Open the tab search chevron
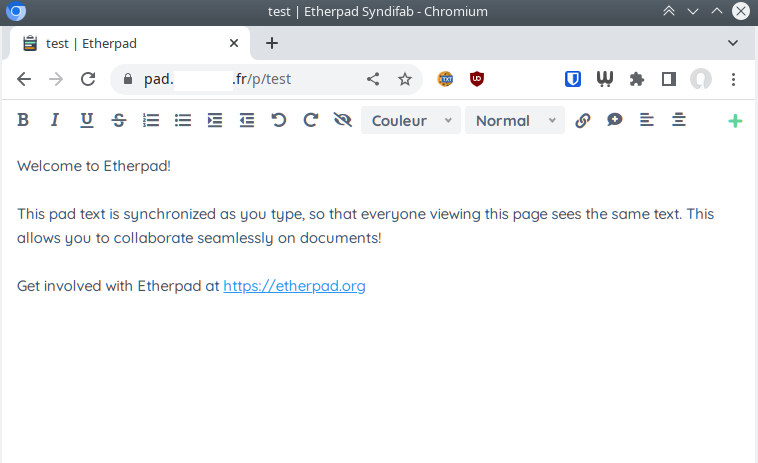The width and height of the screenshot is (758, 463). (x=733, y=43)
